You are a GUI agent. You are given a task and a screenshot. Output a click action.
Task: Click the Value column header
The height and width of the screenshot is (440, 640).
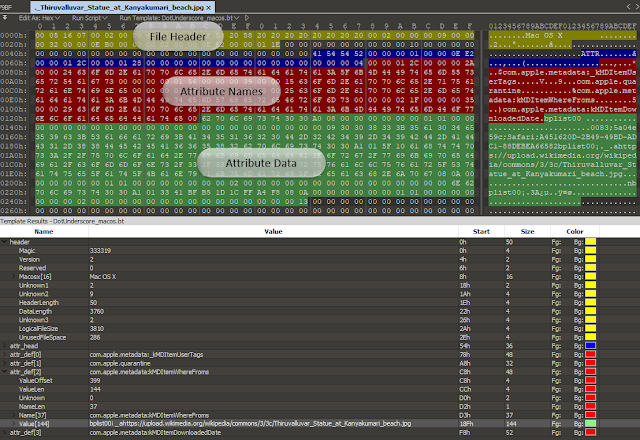(273, 231)
